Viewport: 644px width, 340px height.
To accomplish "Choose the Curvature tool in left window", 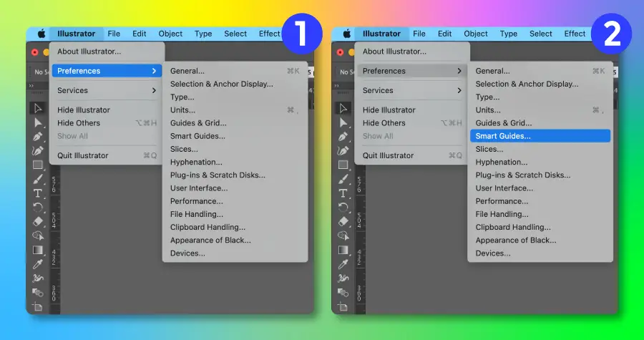I will [x=38, y=151].
